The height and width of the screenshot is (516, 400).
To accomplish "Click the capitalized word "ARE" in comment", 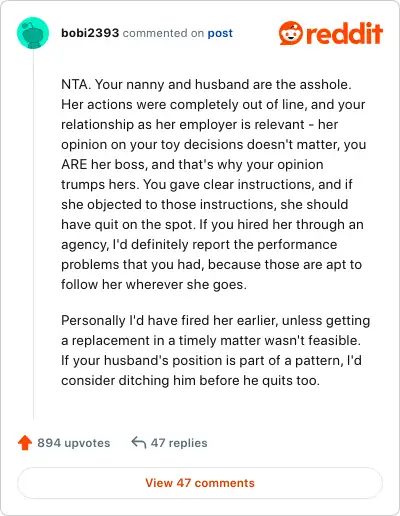I will click(x=74, y=164).
